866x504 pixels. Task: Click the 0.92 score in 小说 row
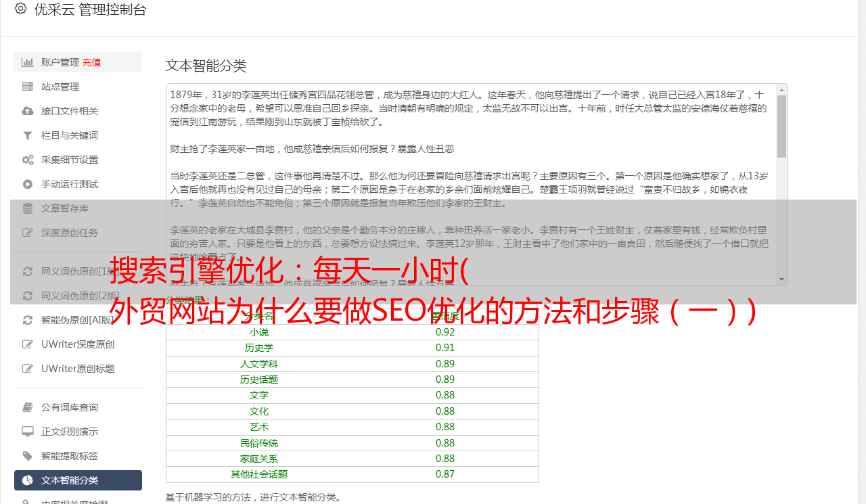click(445, 332)
